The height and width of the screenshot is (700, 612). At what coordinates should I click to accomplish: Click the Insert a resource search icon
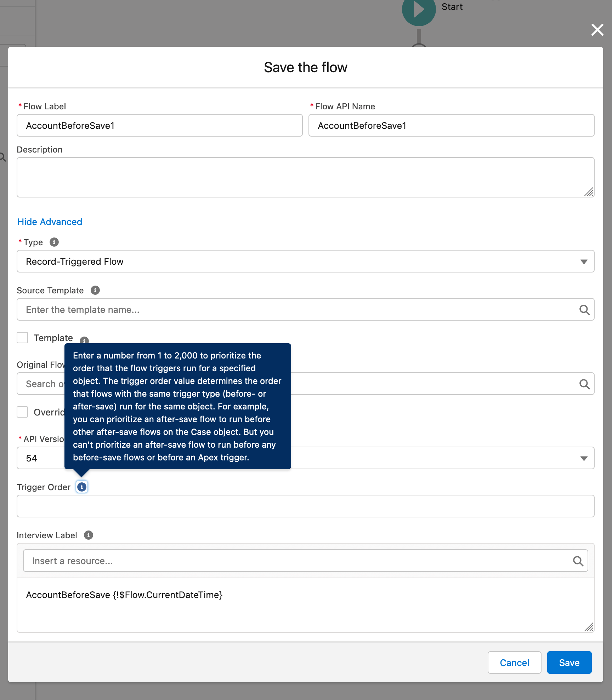point(578,561)
